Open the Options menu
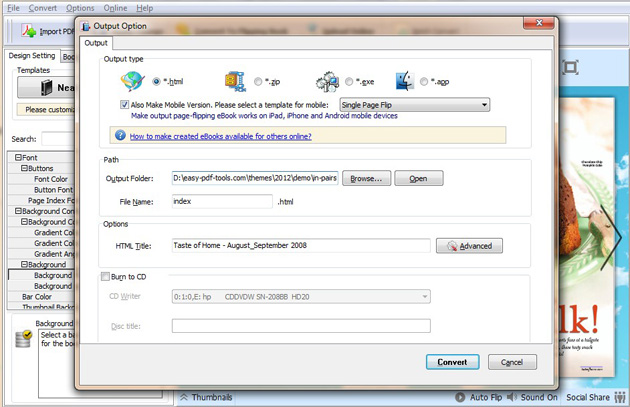The height and width of the screenshot is (407, 630). (x=80, y=8)
